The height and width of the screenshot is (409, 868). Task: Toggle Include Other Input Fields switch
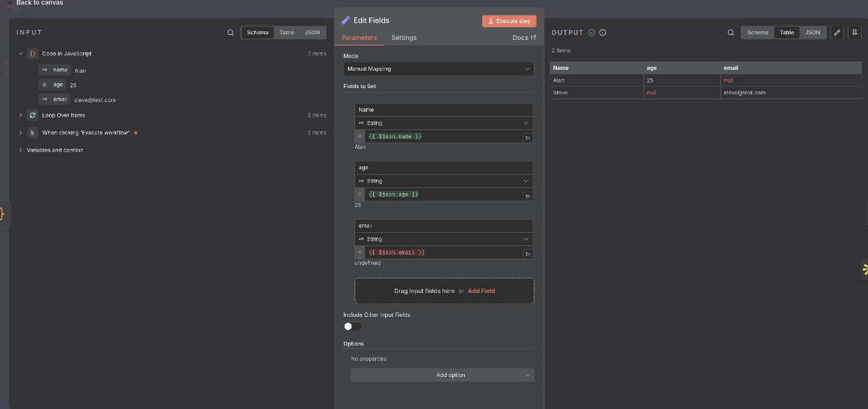point(352,327)
